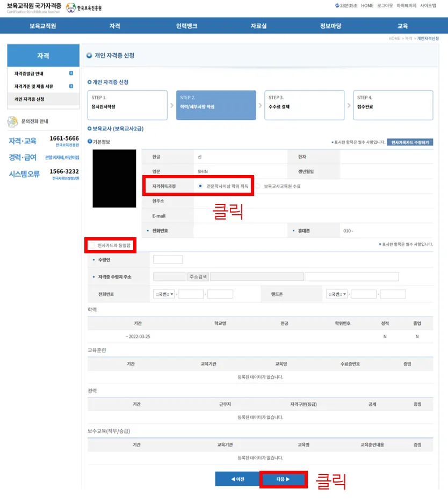Click the 수령인 input field
This screenshot has width=448, height=504.
click(168, 260)
